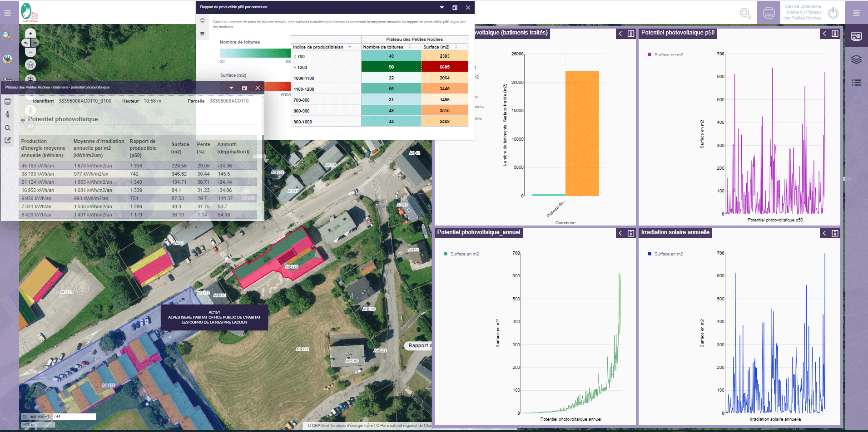This screenshot has height=432, width=868.
Task: Open the magnifier search tool in left sidebar
Action: pyautogui.click(x=7, y=35)
